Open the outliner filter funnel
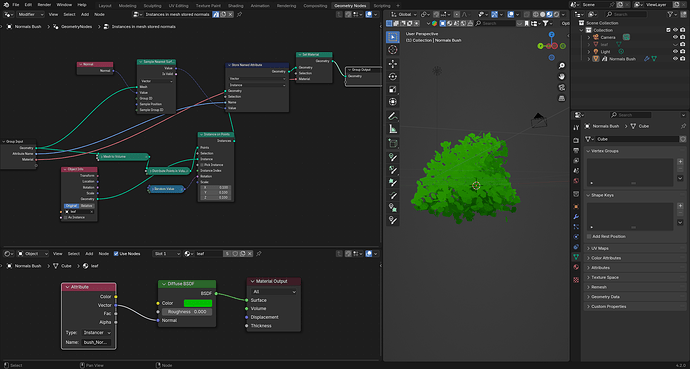The height and width of the screenshot is (369, 690). point(671,15)
